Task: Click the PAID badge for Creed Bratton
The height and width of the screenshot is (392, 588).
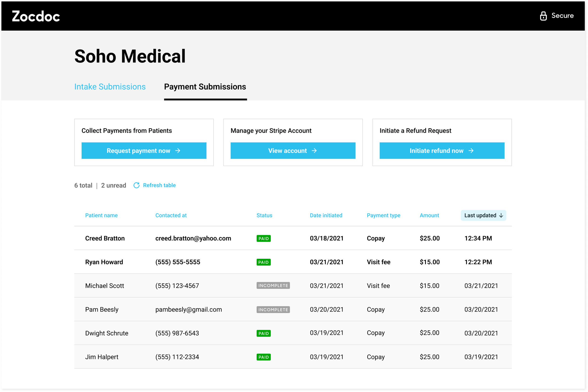Action: [x=263, y=238]
